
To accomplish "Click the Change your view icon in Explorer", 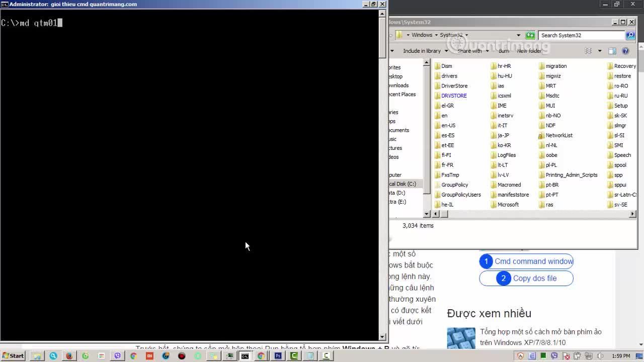I will click(588, 51).
